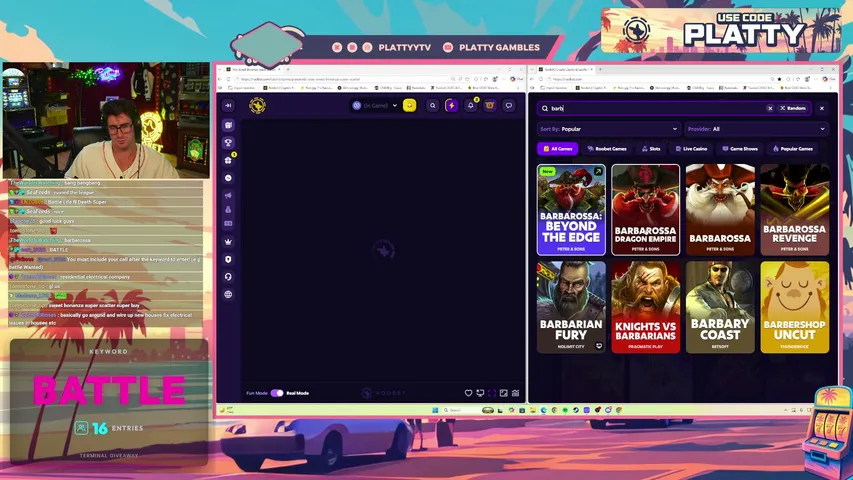This screenshot has width=853, height=480.
Task: Click the Windows Start button on taskbar
Action: (435, 410)
